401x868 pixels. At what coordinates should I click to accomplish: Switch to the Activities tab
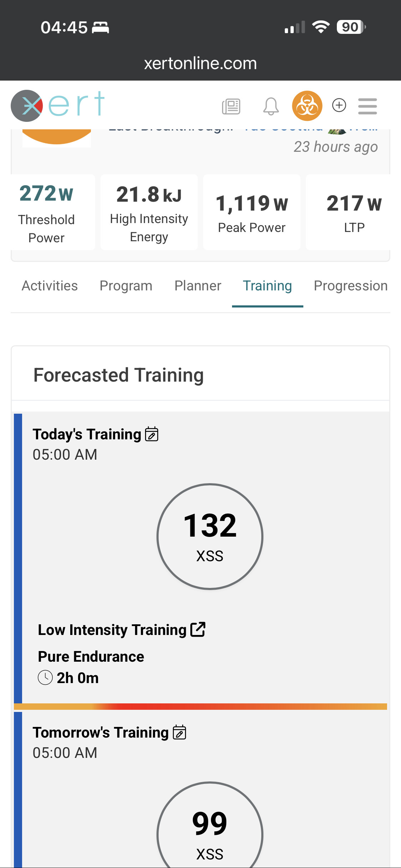pos(50,286)
